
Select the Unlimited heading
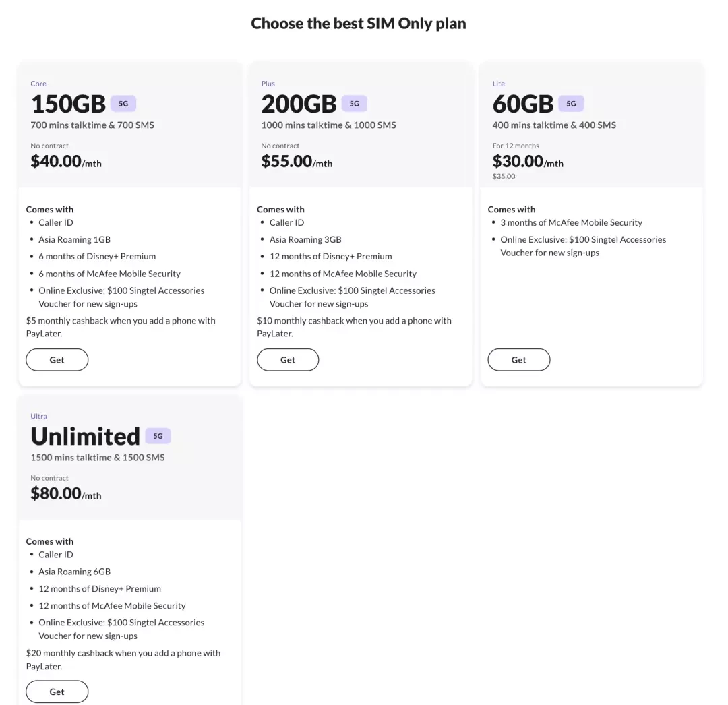click(x=86, y=436)
